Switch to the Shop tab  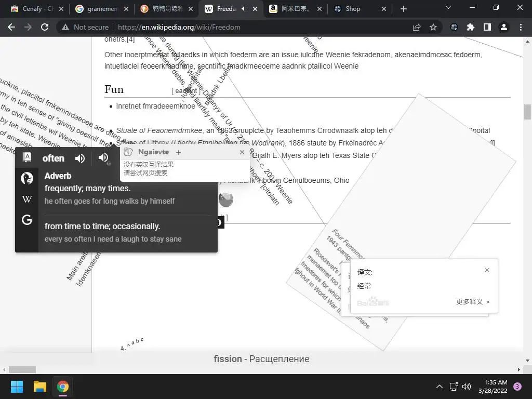pyautogui.click(x=353, y=9)
